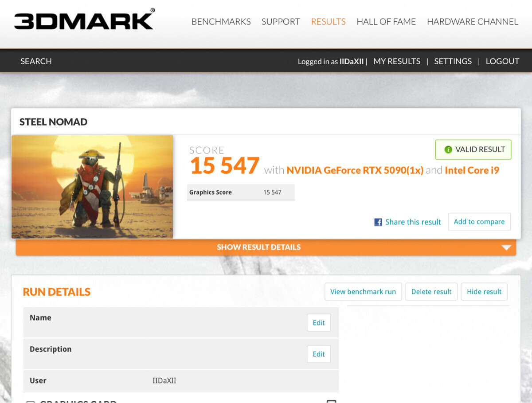The width and height of the screenshot is (532, 403).
Task: Click the white arrow on the orange details bar
Action: [506, 247]
